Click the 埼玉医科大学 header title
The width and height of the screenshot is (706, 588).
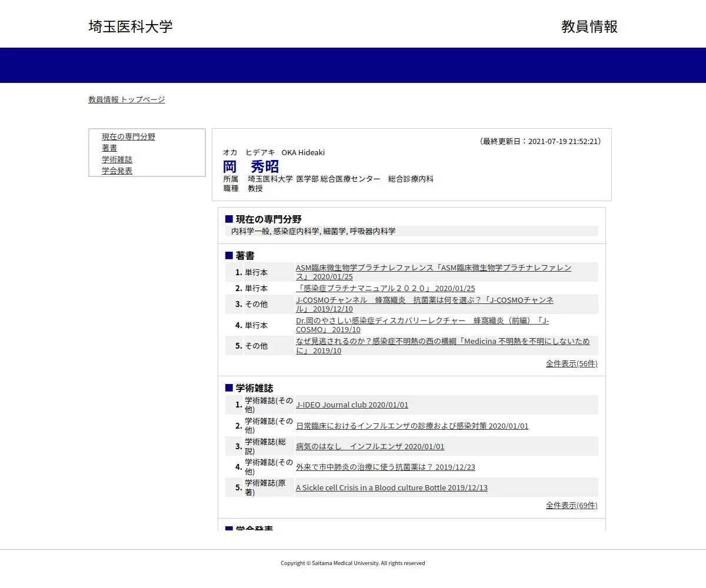[131, 26]
